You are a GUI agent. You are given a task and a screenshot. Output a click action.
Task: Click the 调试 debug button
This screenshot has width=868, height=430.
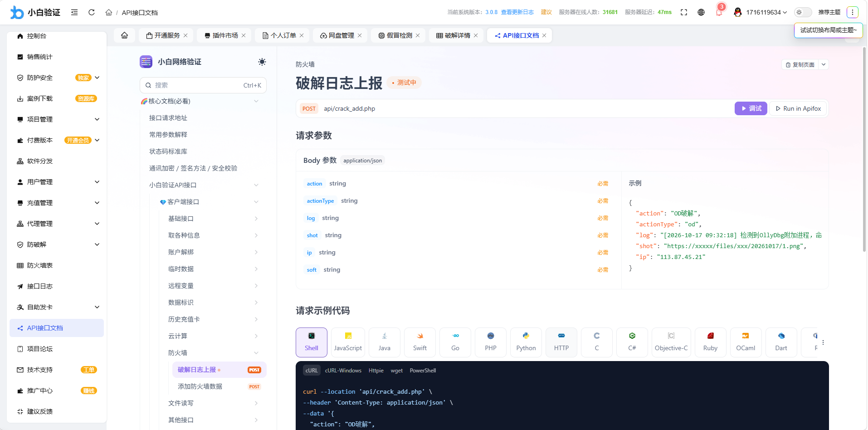point(751,108)
